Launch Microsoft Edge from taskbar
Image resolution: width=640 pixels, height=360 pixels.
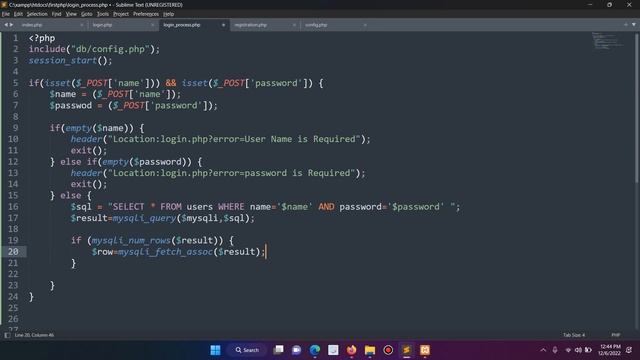coord(315,350)
